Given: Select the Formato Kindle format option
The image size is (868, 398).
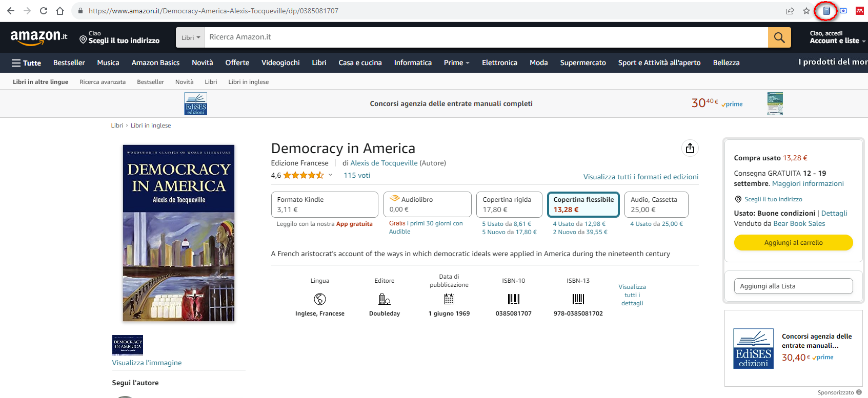Looking at the screenshot, I should click(x=324, y=204).
